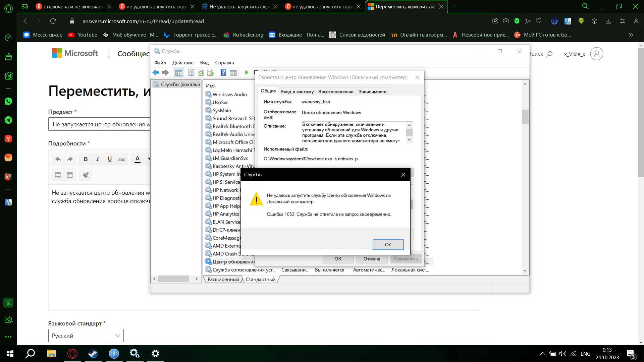Open the YouTube bookmark

click(83, 35)
